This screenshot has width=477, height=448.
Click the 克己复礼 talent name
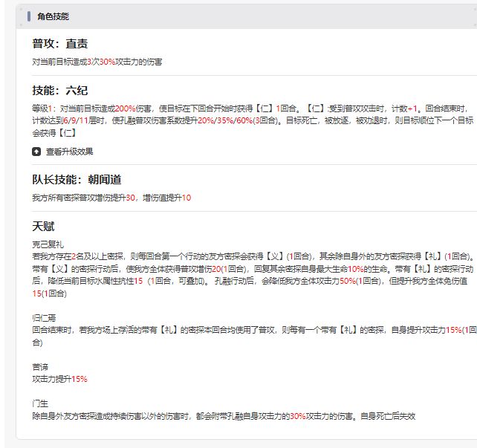click(x=48, y=244)
